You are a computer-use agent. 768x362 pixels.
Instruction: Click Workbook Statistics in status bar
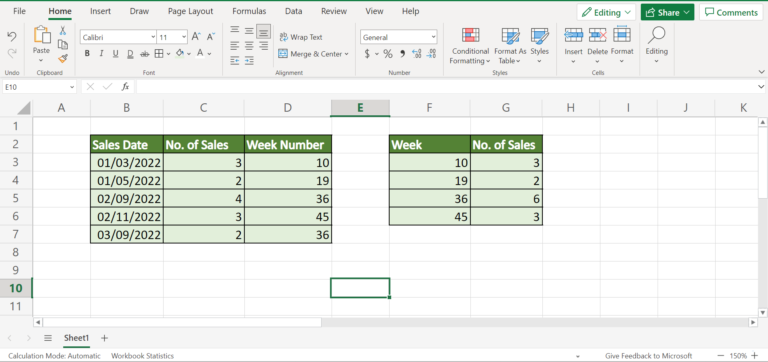pos(142,356)
